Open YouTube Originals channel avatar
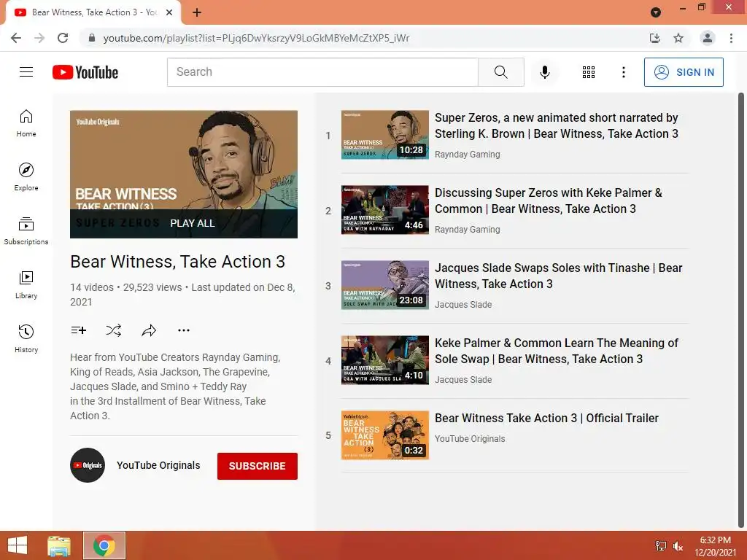The image size is (747, 560). click(x=88, y=465)
